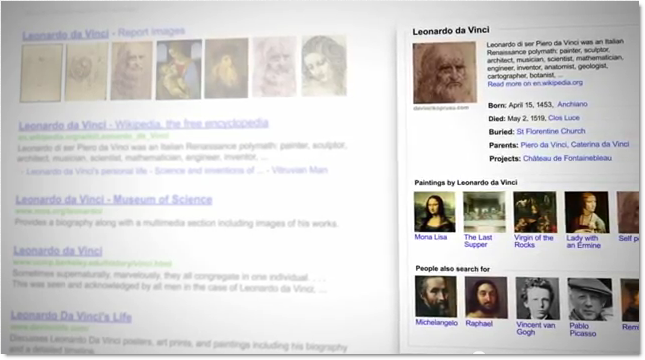Click the 'Pablo Picasso' name link

[x=582, y=330]
